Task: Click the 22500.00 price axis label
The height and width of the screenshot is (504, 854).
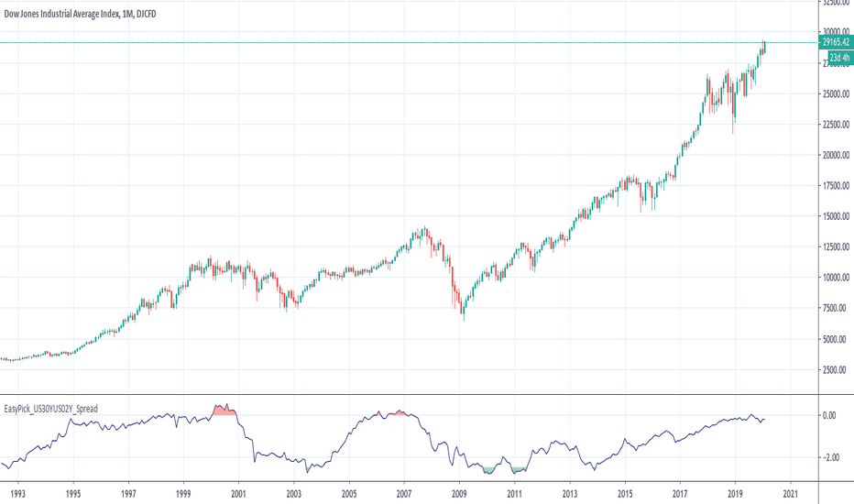Action: [x=836, y=125]
